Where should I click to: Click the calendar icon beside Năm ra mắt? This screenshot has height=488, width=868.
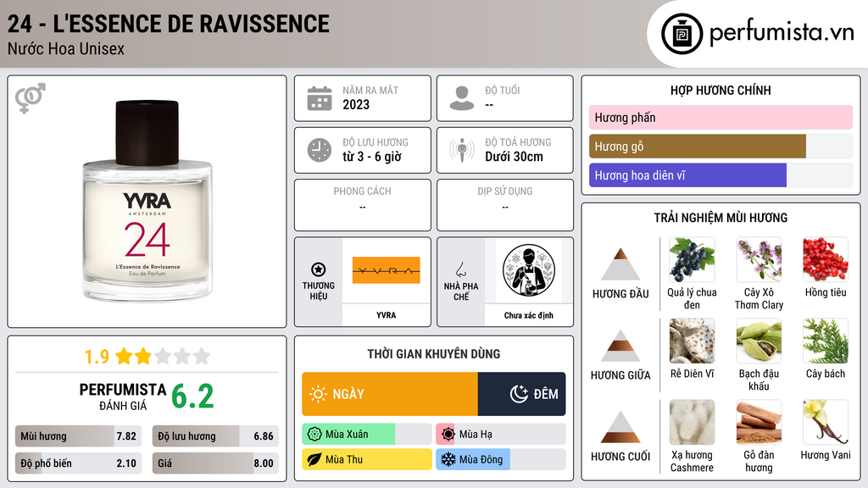coord(320,98)
